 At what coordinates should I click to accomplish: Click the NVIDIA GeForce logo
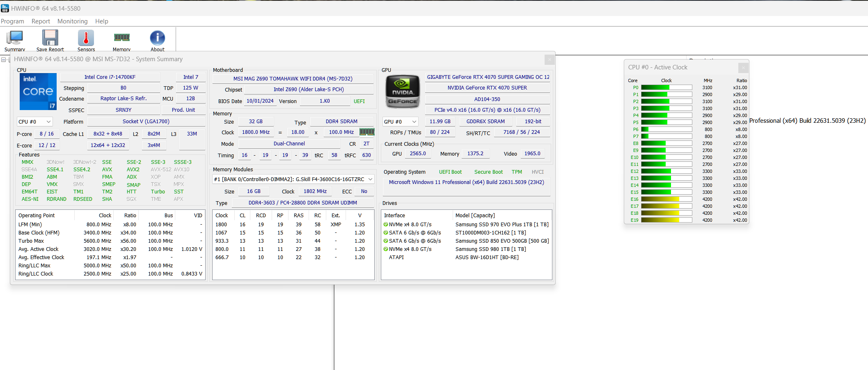click(x=403, y=91)
